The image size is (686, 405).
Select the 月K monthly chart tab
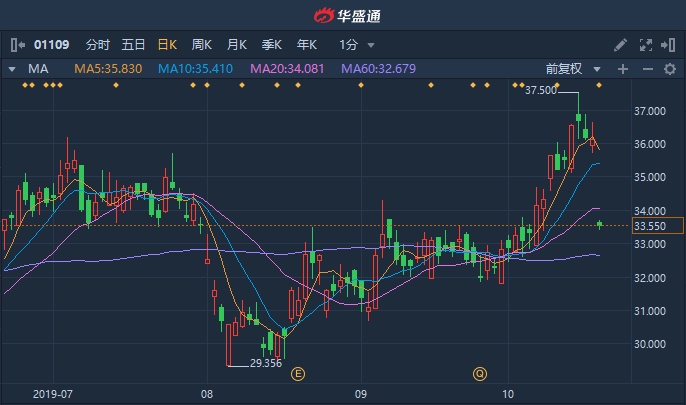click(237, 45)
